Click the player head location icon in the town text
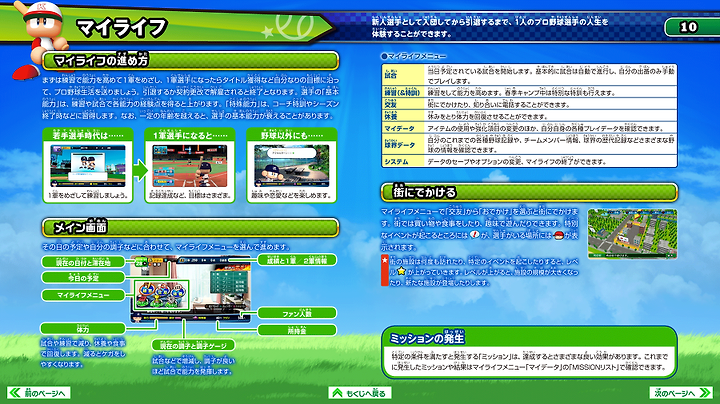The width and height of the screenshot is (720, 404). point(559,235)
